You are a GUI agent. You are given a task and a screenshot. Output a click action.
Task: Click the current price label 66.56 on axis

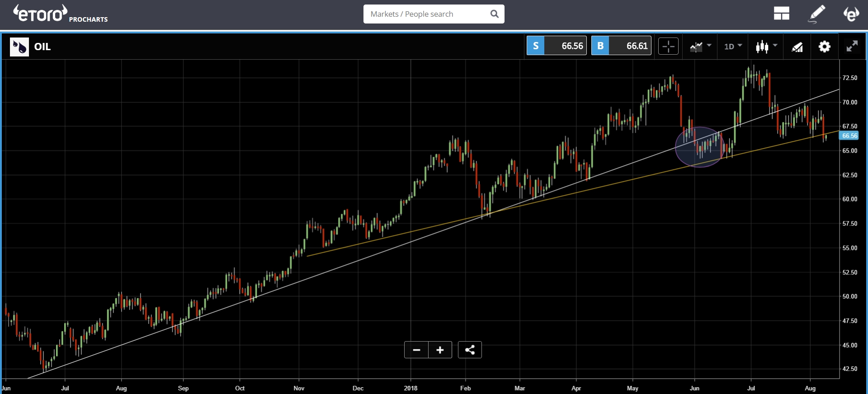(x=849, y=136)
